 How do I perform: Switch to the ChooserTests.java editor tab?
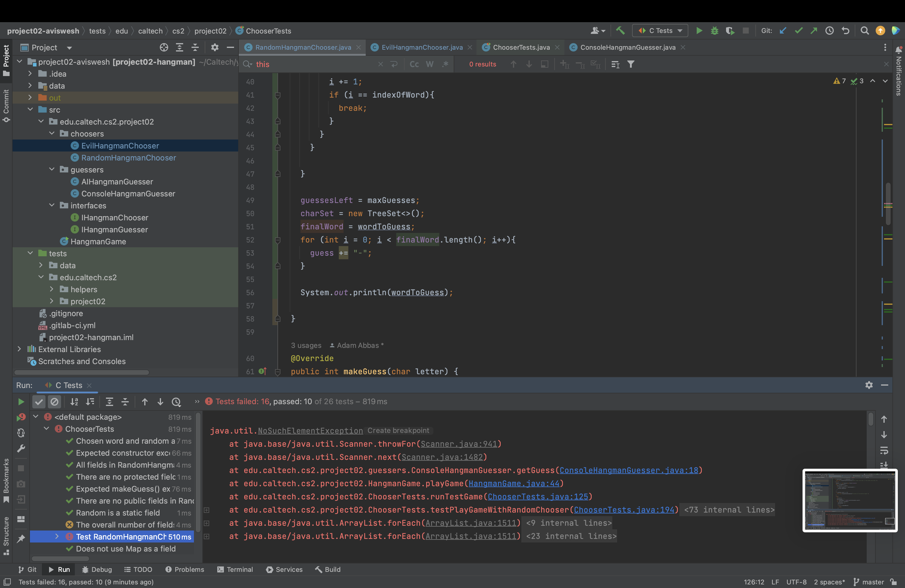pyautogui.click(x=521, y=48)
